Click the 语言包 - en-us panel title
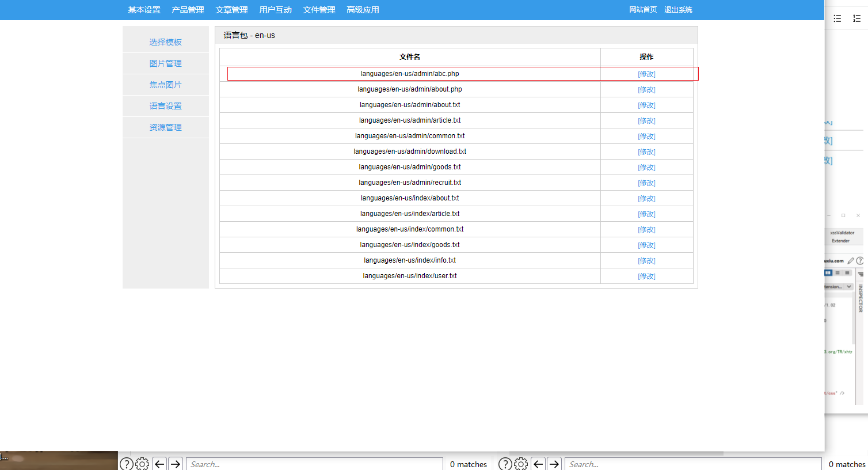Image resolution: width=868 pixels, height=470 pixels. pos(249,35)
